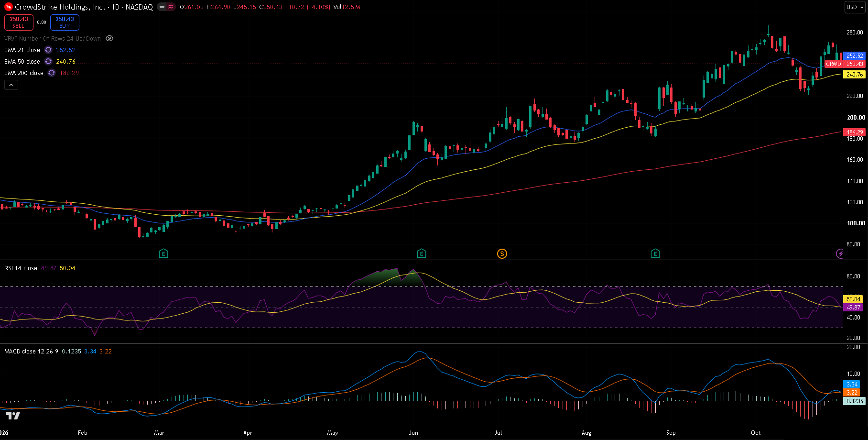868x440 pixels.
Task: Click the pink approximate-equals icon in title
Action: pyautogui.click(x=171, y=7)
